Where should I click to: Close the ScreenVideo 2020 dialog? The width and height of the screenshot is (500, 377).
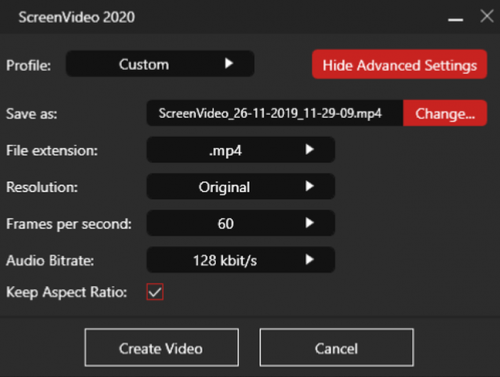[487, 16]
